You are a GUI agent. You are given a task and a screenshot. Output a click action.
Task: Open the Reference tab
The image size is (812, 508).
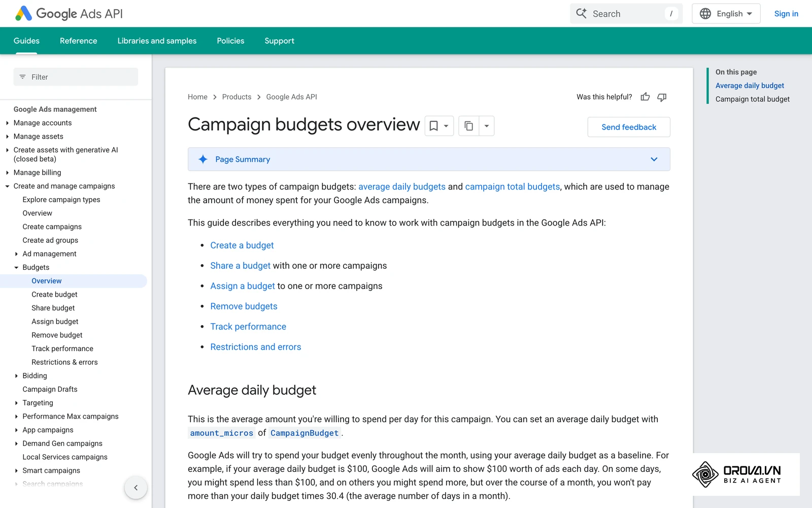click(x=78, y=41)
